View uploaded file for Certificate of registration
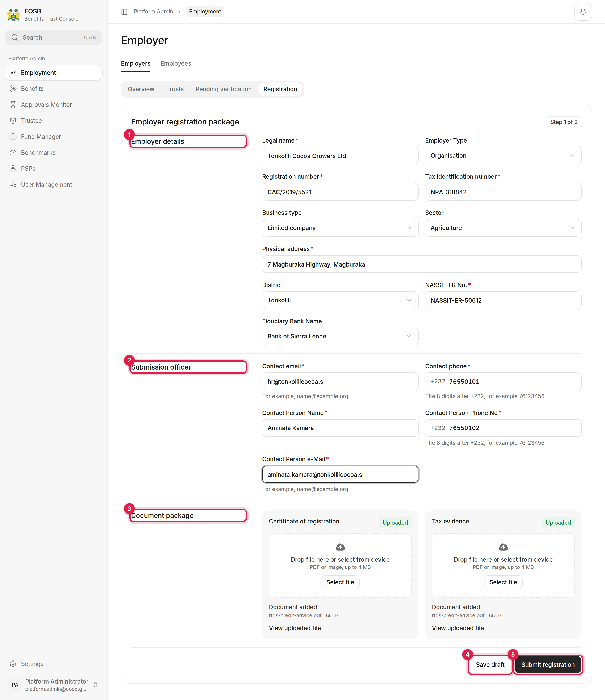 click(x=295, y=628)
